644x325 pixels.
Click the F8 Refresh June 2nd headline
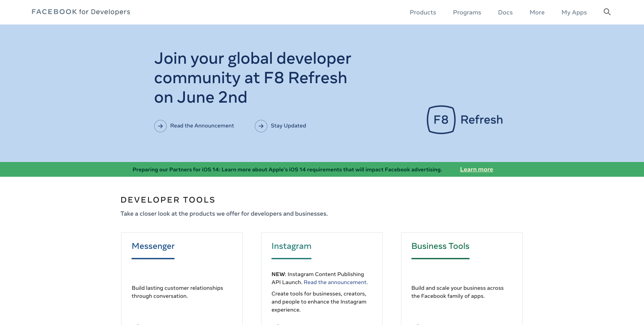click(x=252, y=78)
